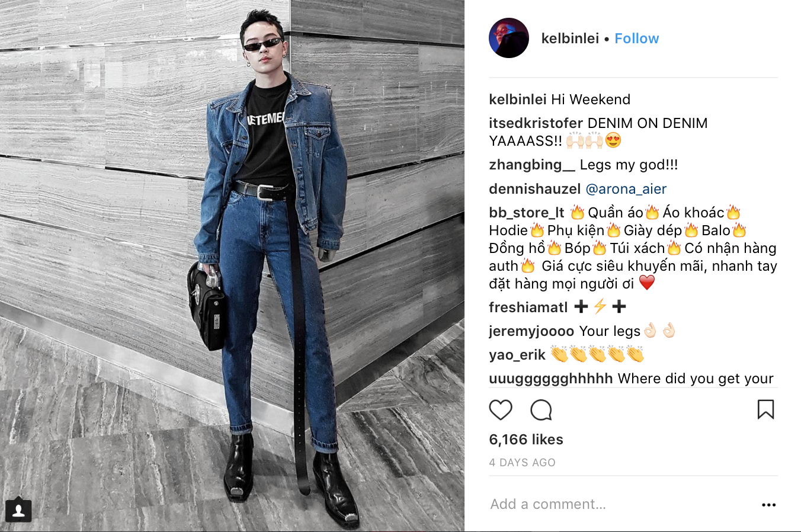801x532 pixels.
Task: View the 6,166 likes list
Action: click(526, 440)
